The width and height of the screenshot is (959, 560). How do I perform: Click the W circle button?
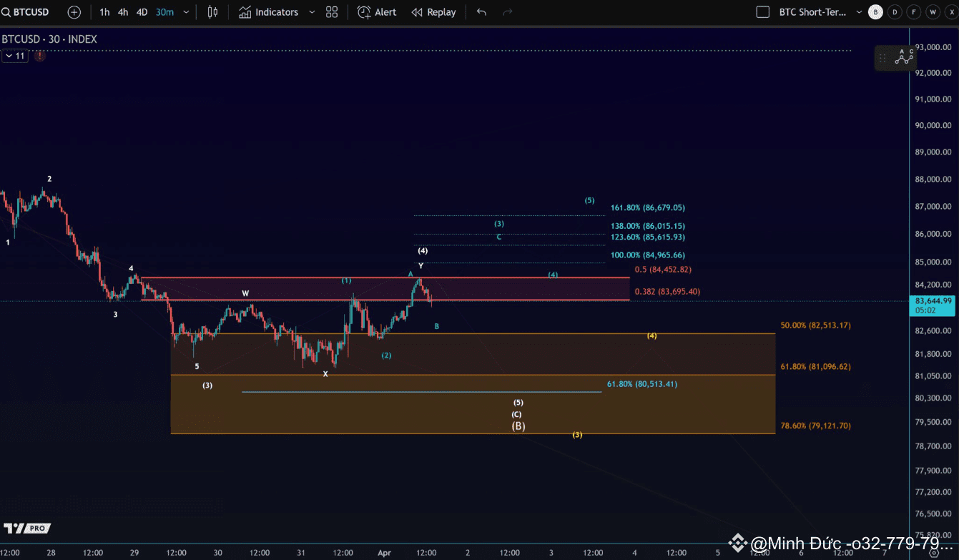(933, 12)
